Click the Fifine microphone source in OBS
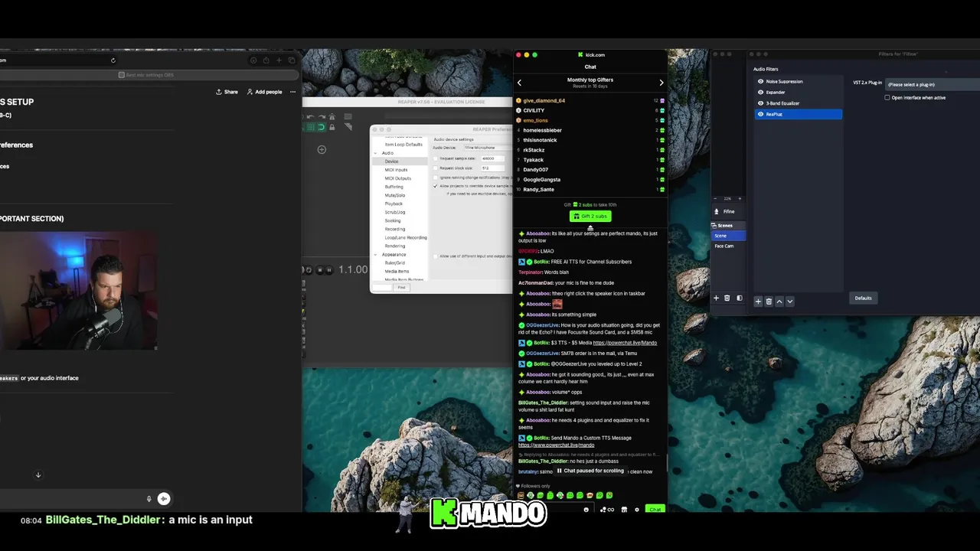The width and height of the screenshot is (980, 551). pos(729,211)
